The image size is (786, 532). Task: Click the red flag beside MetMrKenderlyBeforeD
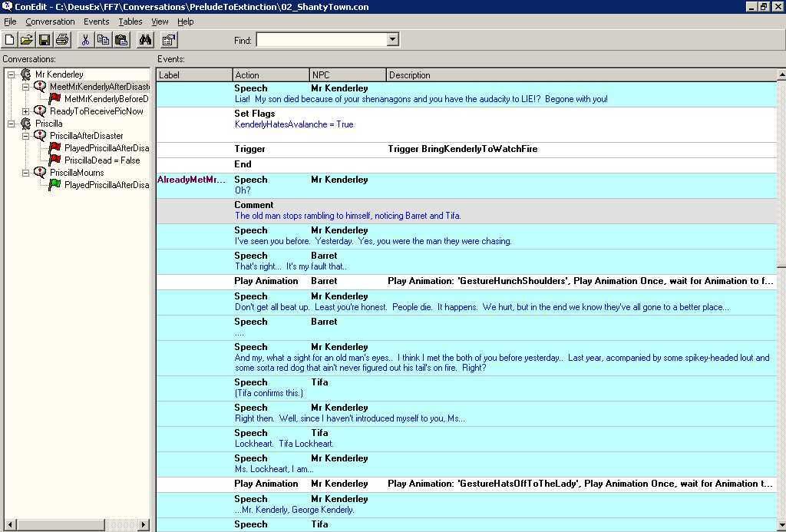(x=54, y=99)
